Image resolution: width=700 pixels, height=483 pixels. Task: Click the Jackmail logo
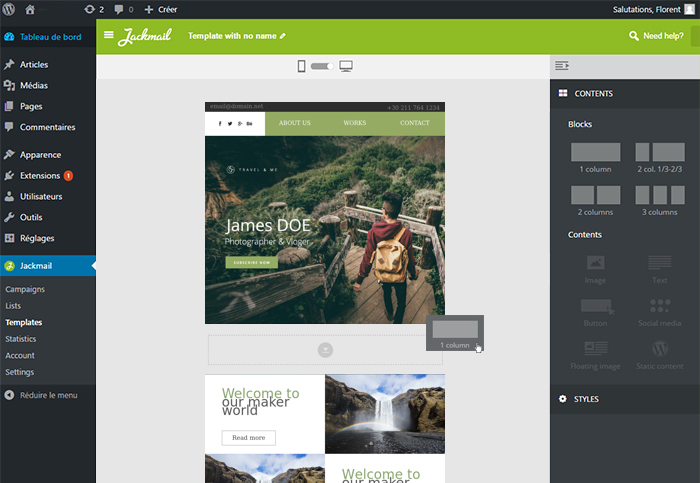pos(145,36)
